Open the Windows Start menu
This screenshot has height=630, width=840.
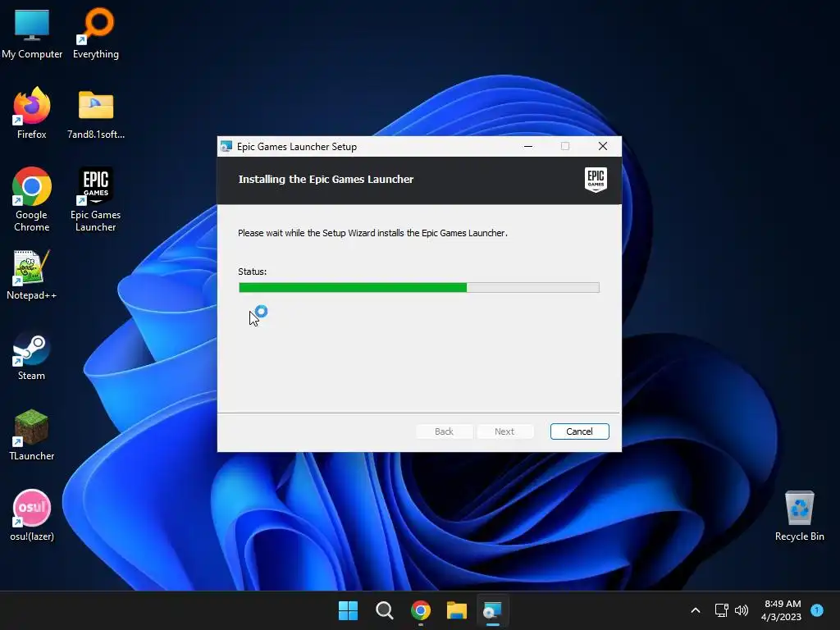pyautogui.click(x=348, y=610)
